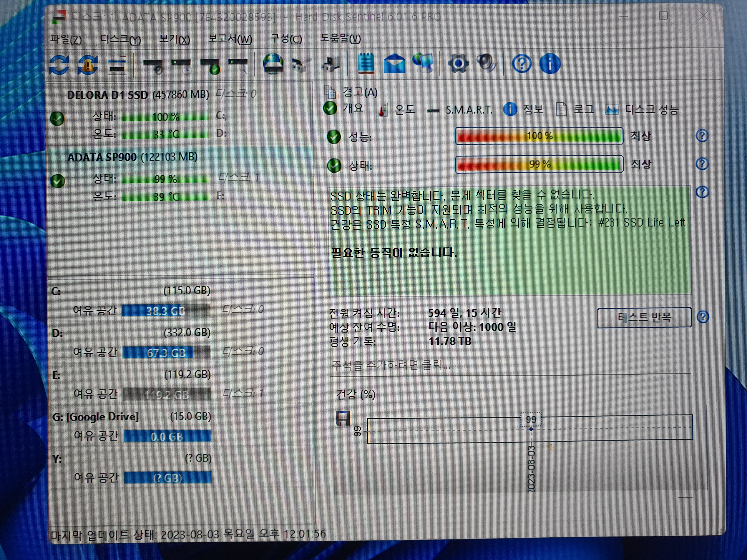Switch to the 정보 tab
The image size is (747, 560).
(x=523, y=109)
